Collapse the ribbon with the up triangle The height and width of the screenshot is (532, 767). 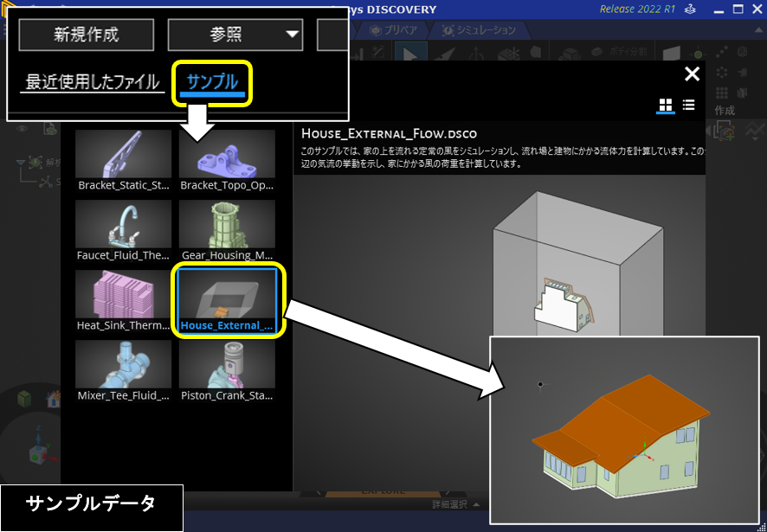[757, 30]
